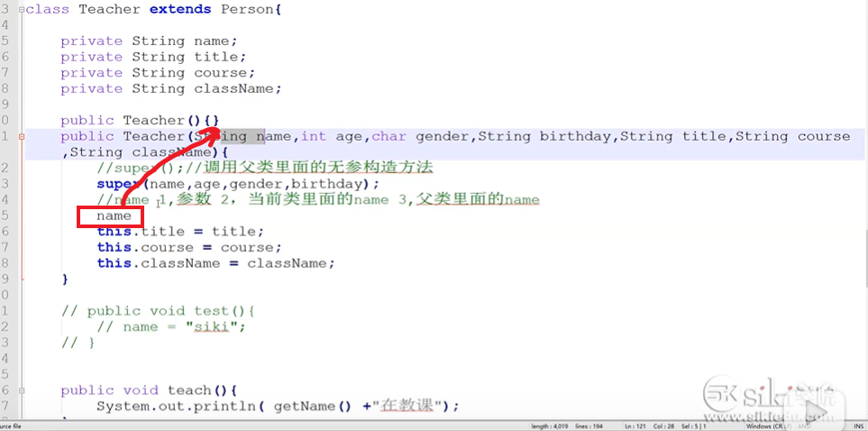This screenshot has width=868, height=431.
Task: Click the 'name' text inside the red box
Action: 114,216
